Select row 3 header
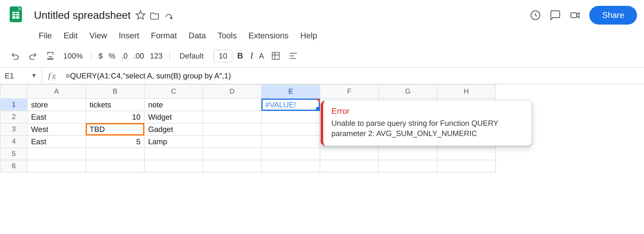The height and width of the screenshot is (234, 644). click(x=14, y=129)
